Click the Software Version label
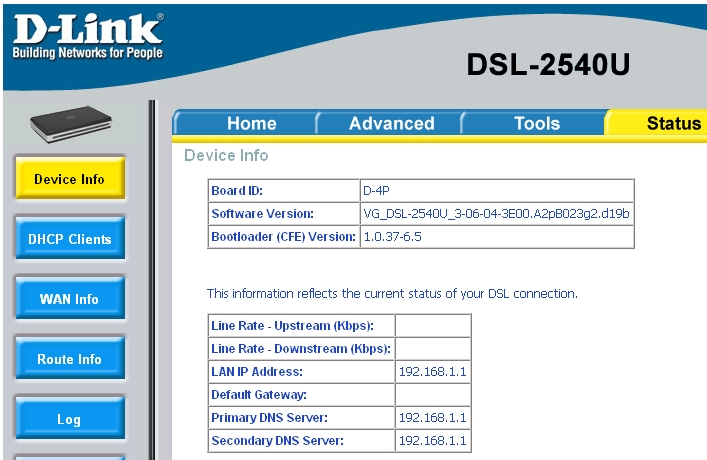 (262, 213)
